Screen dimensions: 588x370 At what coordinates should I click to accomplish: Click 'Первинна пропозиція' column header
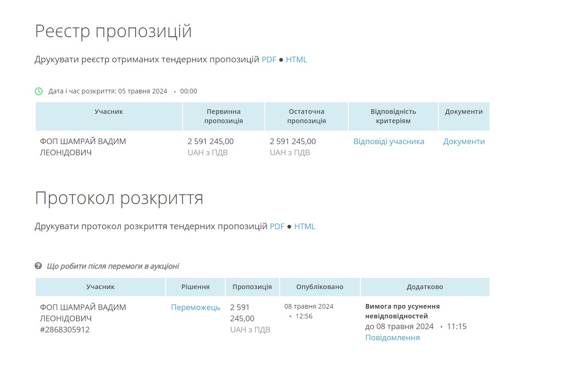[223, 116]
